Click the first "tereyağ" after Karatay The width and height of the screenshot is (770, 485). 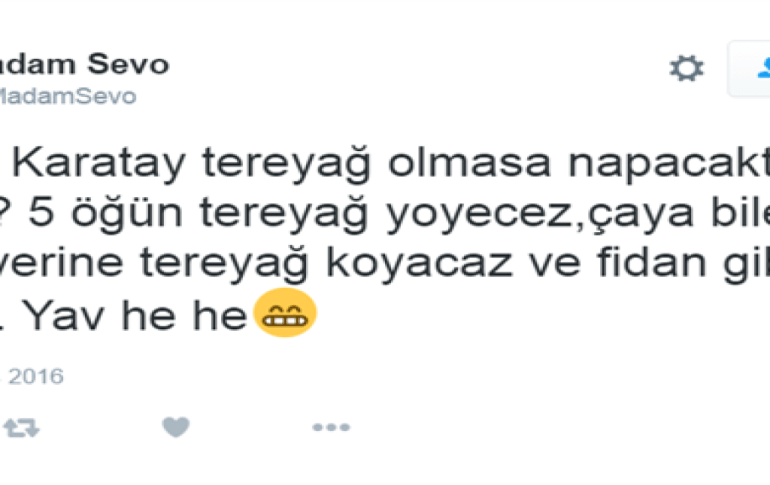point(286,163)
